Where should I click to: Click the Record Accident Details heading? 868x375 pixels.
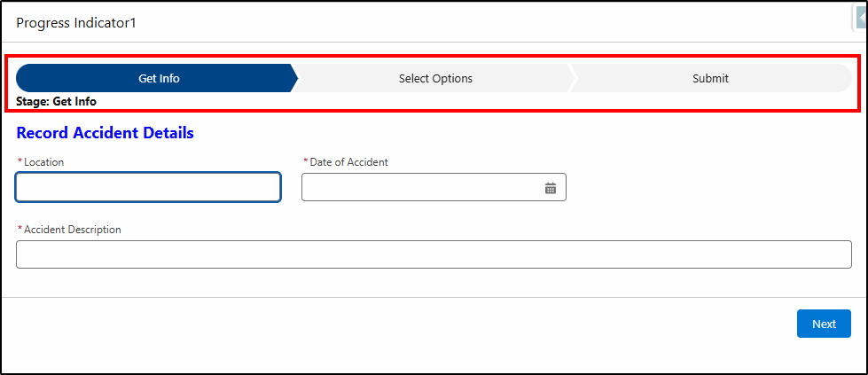point(106,133)
